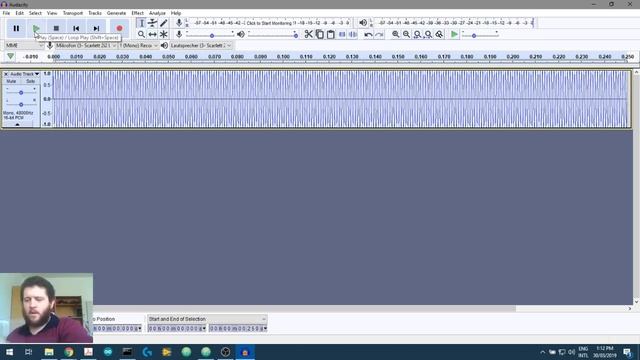This screenshot has height=360, width=640.
Task: Open the Audio Track name dropdown menu
Action: point(24,74)
